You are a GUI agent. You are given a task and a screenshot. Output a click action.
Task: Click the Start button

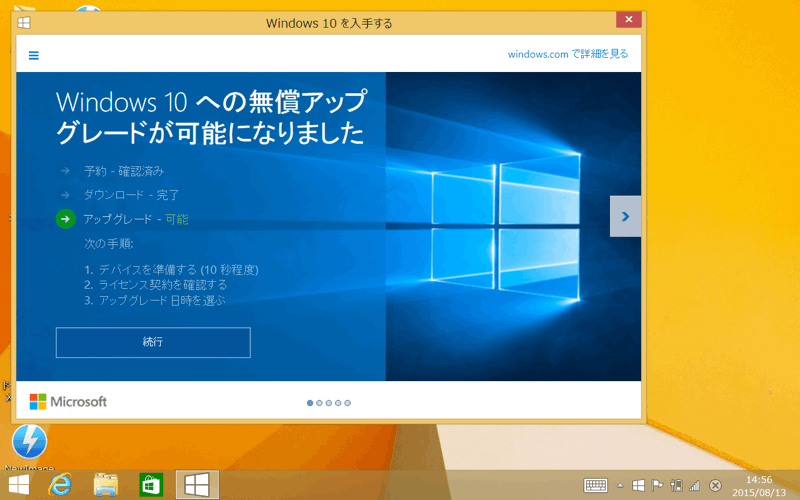coord(18,485)
